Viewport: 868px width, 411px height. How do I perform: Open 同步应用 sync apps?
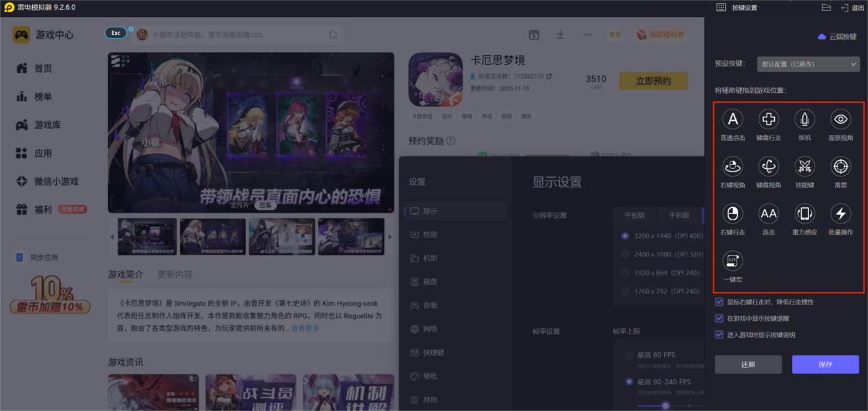click(38, 258)
